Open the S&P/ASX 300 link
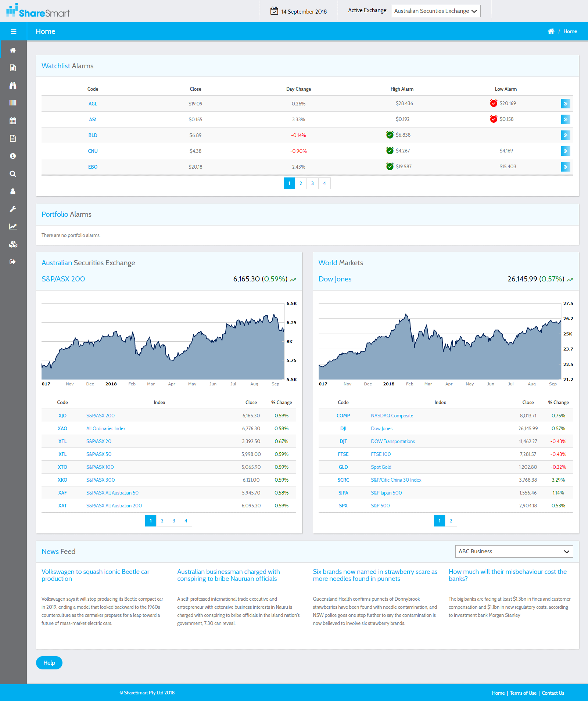The image size is (588, 701). [x=100, y=480]
